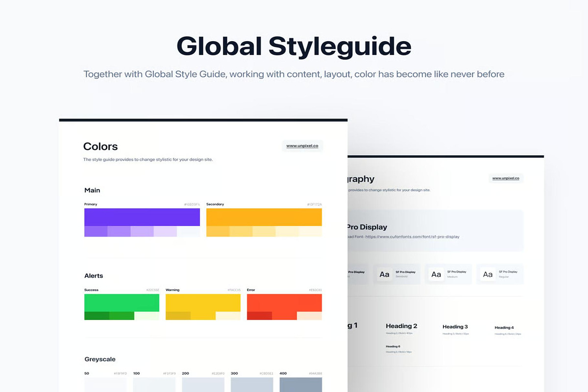Select the Success green main color block
The width and height of the screenshot is (588, 392).
tap(122, 303)
